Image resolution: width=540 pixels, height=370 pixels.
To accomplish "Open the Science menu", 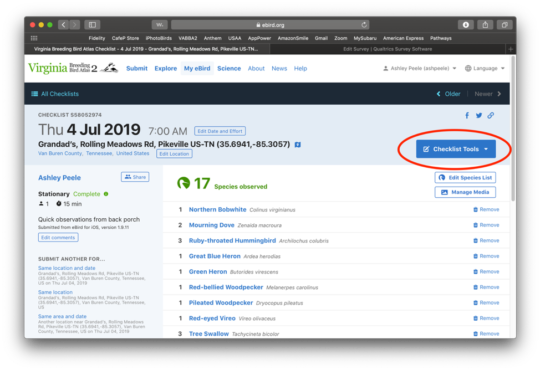I will pyautogui.click(x=229, y=68).
